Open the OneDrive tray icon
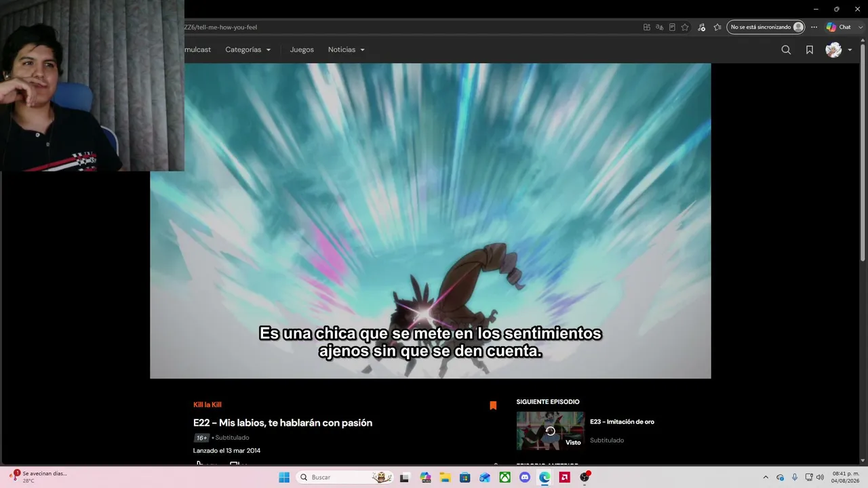This screenshot has height=488, width=868. [780, 477]
